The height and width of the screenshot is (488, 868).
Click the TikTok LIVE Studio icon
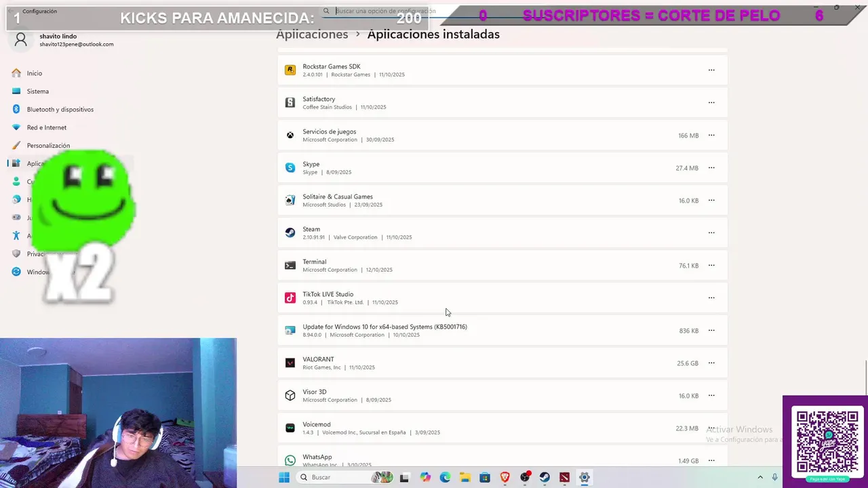[x=290, y=298]
